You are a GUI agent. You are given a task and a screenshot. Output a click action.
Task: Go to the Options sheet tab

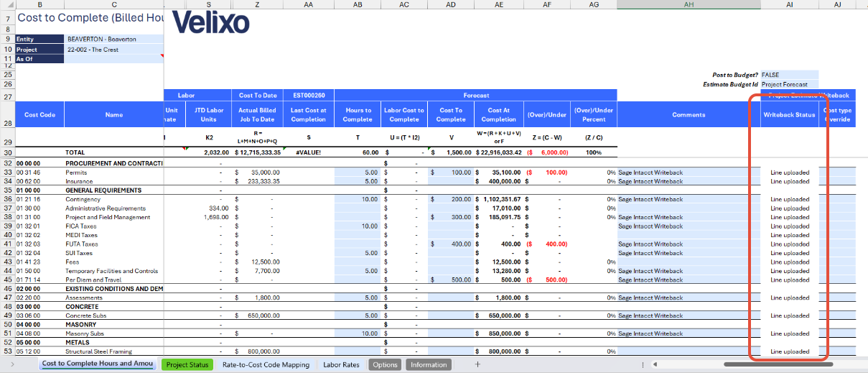click(385, 364)
